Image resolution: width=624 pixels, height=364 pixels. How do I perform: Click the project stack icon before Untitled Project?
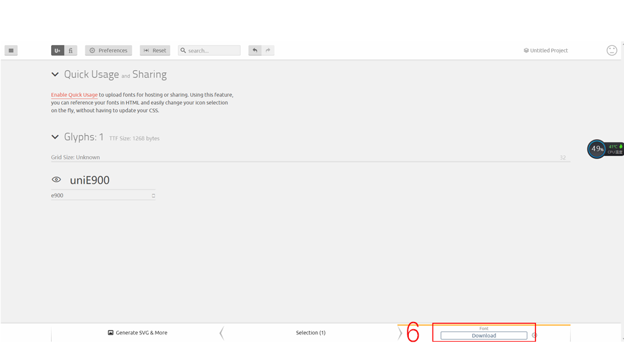click(x=526, y=51)
